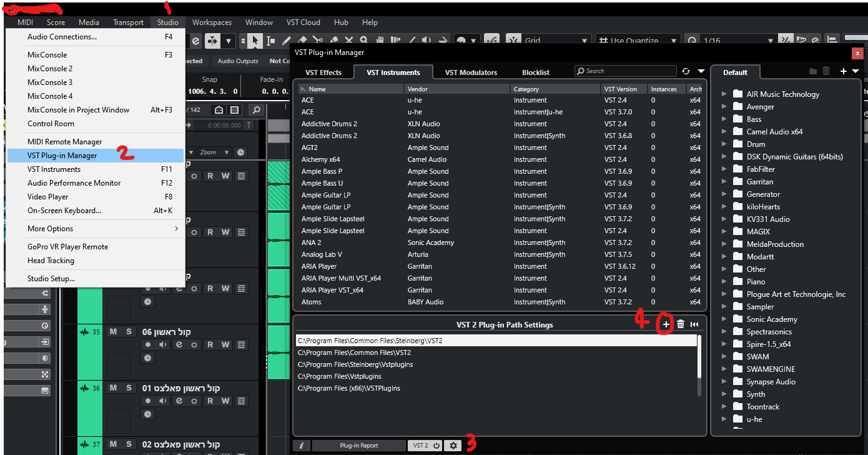Expand the Garritan collection folder
The height and width of the screenshot is (455, 868).
pyautogui.click(x=724, y=182)
